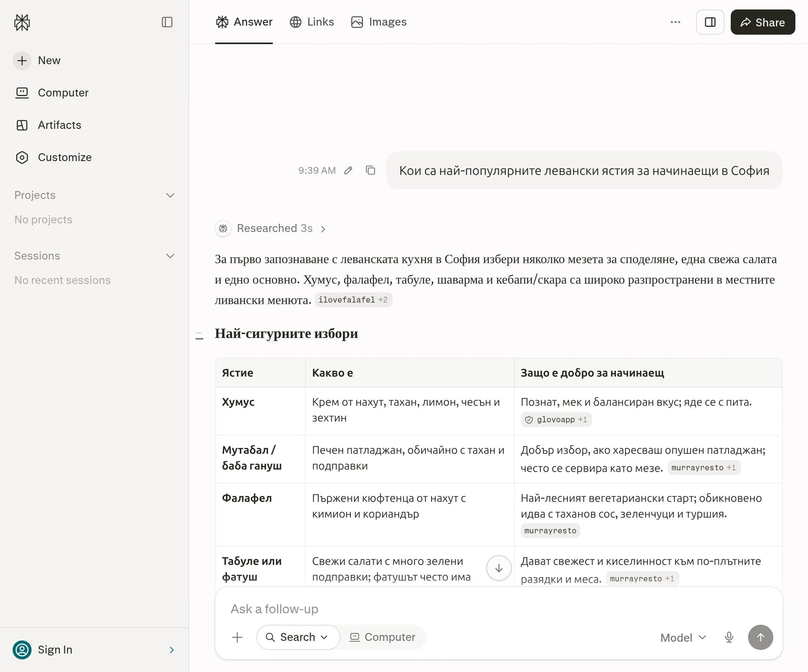Click the Researched status icon

pyautogui.click(x=223, y=228)
